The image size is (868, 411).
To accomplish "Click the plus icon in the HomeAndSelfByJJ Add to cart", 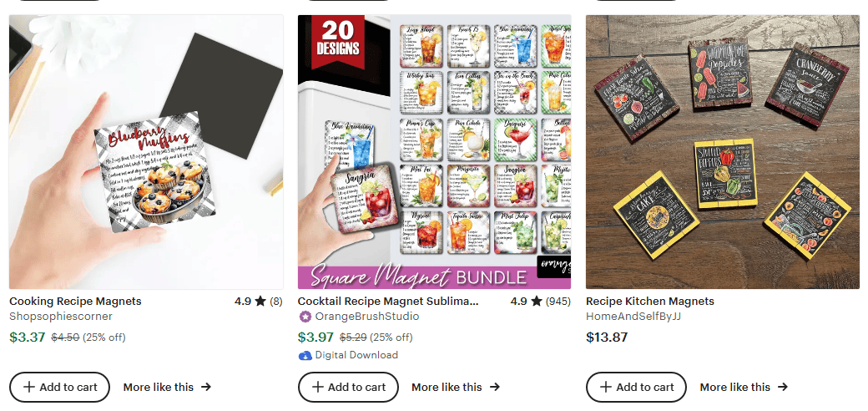I will click(x=606, y=387).
